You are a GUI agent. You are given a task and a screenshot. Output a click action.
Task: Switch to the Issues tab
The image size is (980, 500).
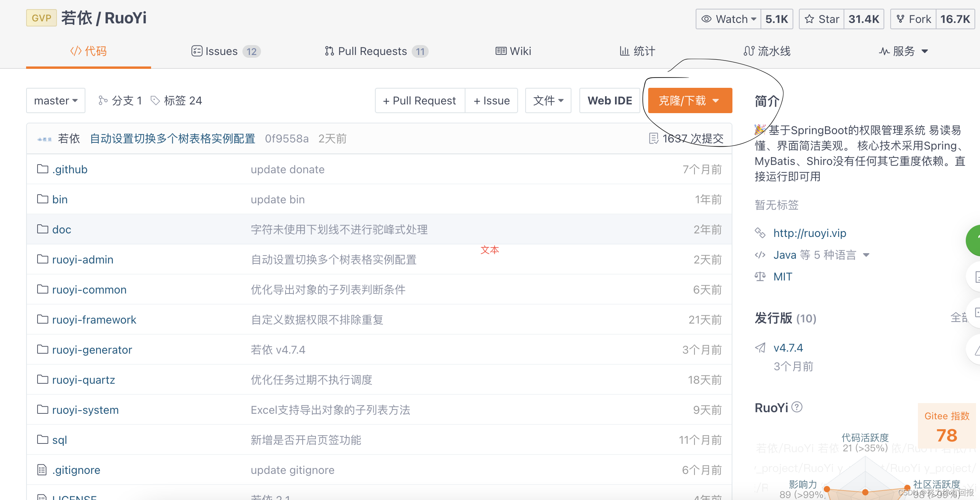click(225, 51)
